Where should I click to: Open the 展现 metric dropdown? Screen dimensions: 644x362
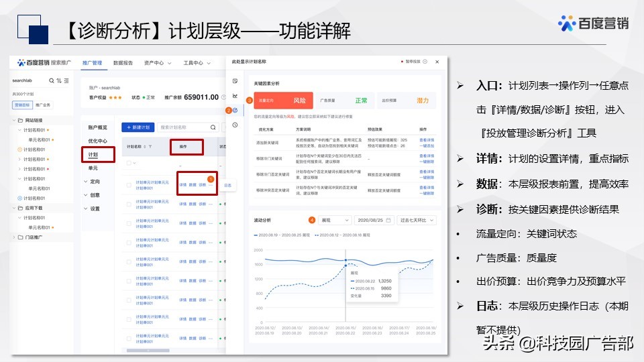(335, 220)
